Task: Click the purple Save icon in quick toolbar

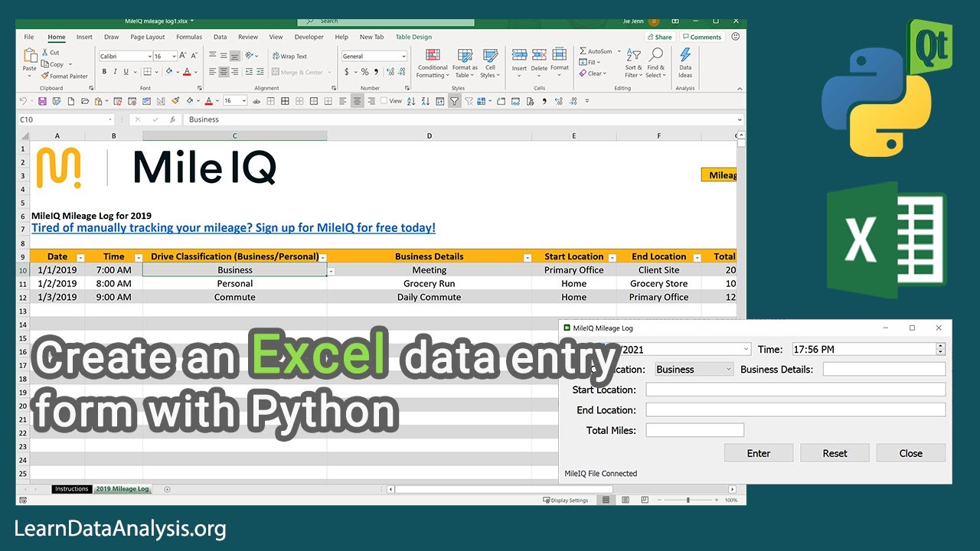Action: click(42, 101)
